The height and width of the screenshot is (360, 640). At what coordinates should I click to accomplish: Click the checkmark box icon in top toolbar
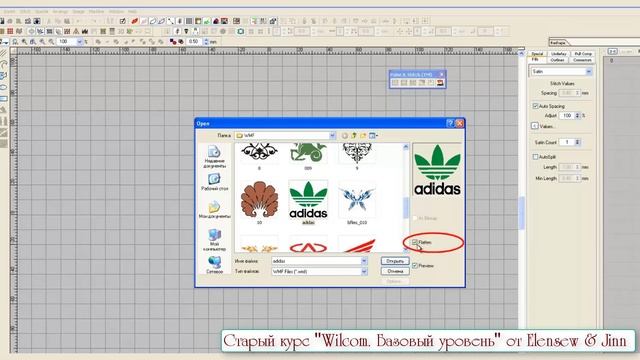point(122,21)
